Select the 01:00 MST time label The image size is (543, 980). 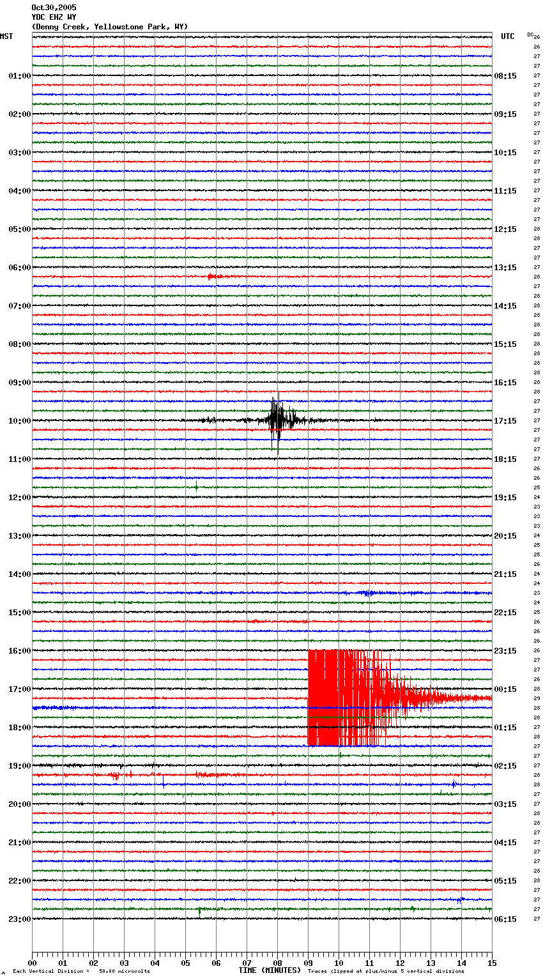point(19,76)
